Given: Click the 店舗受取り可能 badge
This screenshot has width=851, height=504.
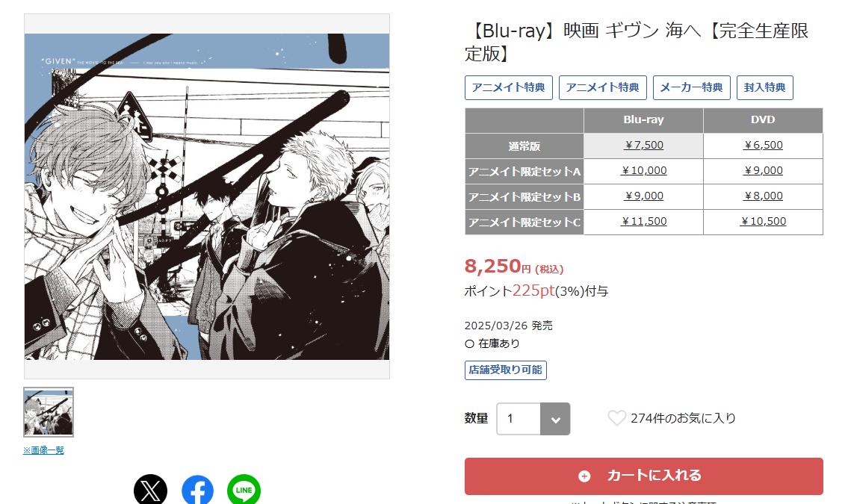Looking at the screenshot, I should click(x=506, y=370).
